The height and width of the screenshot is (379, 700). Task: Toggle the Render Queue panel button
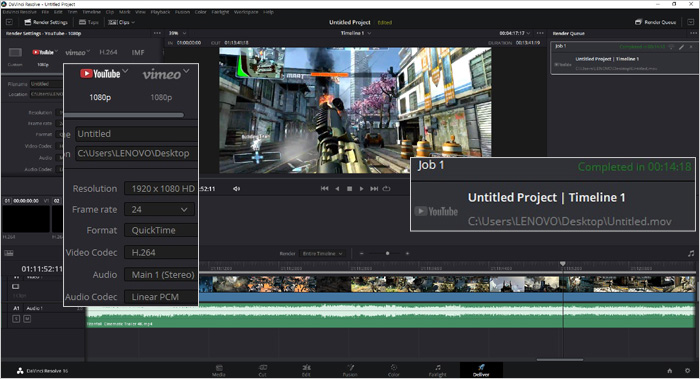(655, 22)
